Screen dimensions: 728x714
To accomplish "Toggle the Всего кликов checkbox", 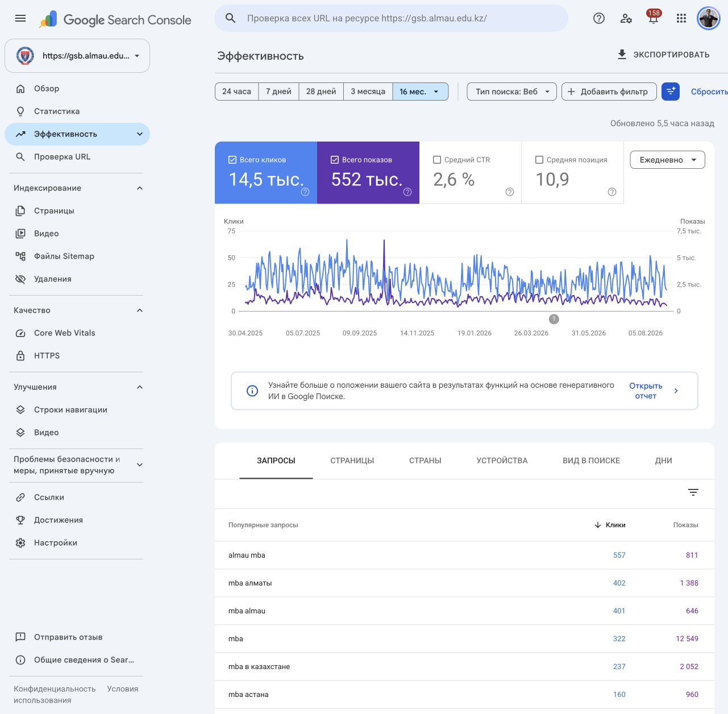I will click(x=232, y=160).
